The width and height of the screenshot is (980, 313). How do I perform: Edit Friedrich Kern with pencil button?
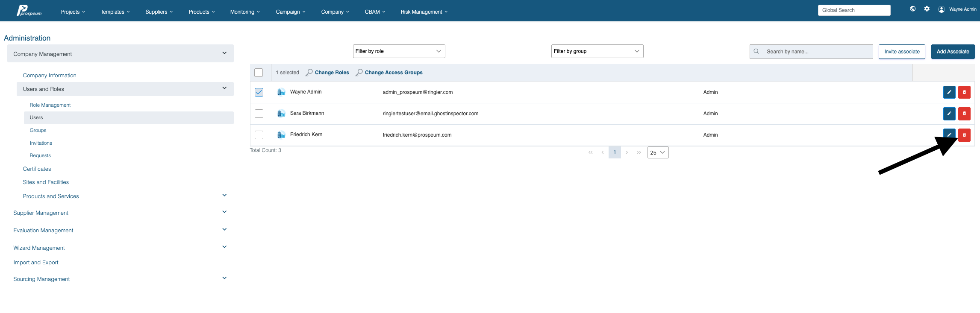click(x=949, y=135)
